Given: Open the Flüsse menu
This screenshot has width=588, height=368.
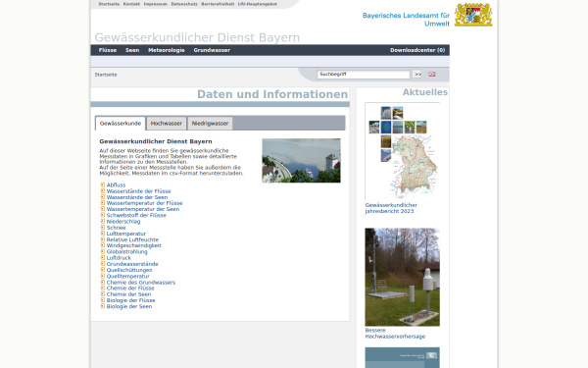Looking at the screenshot, I should (x=108, y=50).
